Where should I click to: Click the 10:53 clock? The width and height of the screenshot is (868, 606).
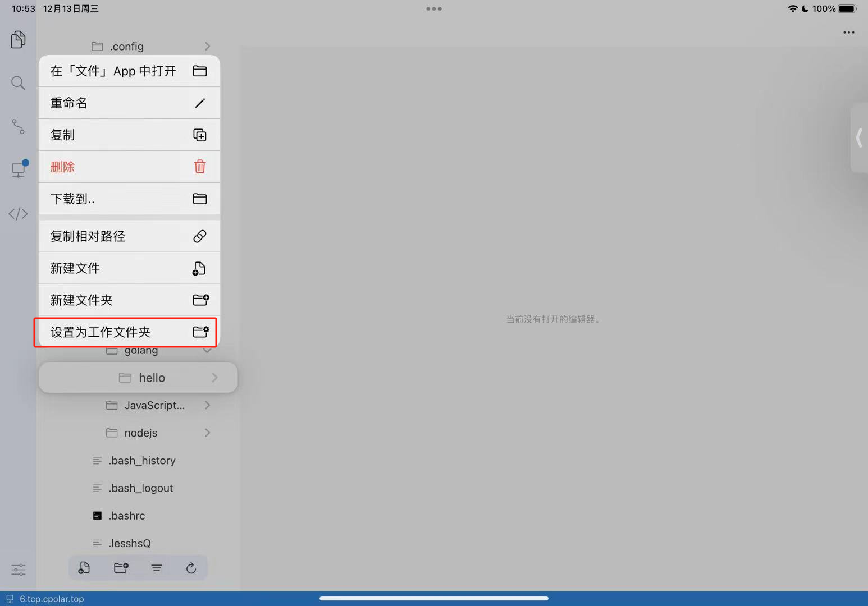tap(24, 8)
